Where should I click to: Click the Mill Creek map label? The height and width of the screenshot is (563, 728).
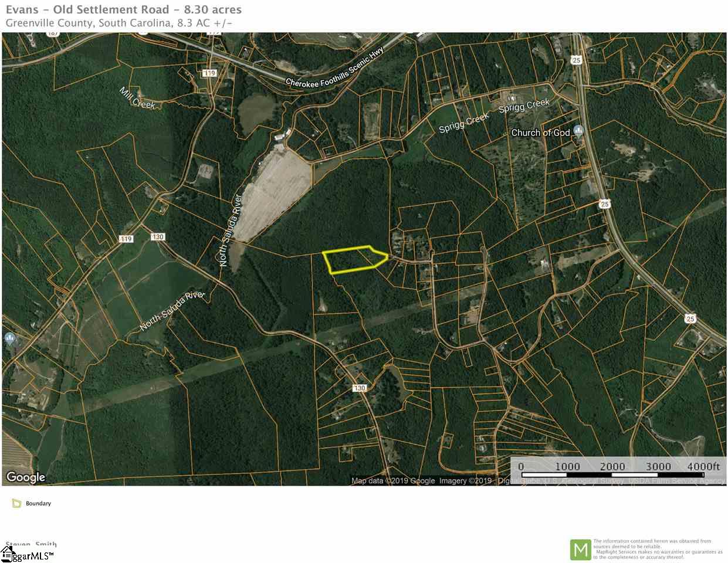[137, 97]
